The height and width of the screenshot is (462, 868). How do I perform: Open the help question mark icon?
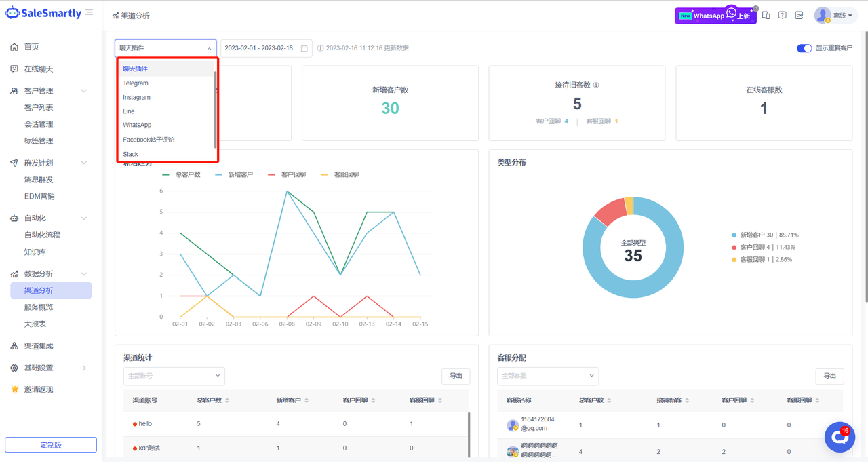click(782, 15)
